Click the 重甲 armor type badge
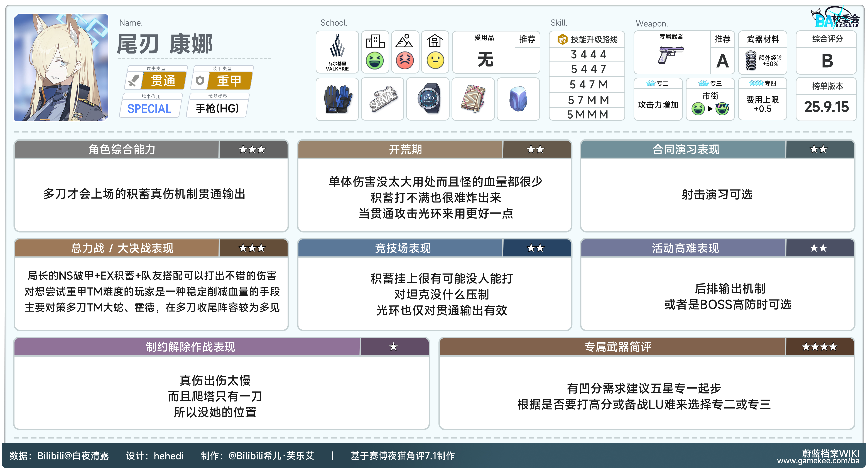The width and height of the screenshot is (868, 470). click(229, 81)
